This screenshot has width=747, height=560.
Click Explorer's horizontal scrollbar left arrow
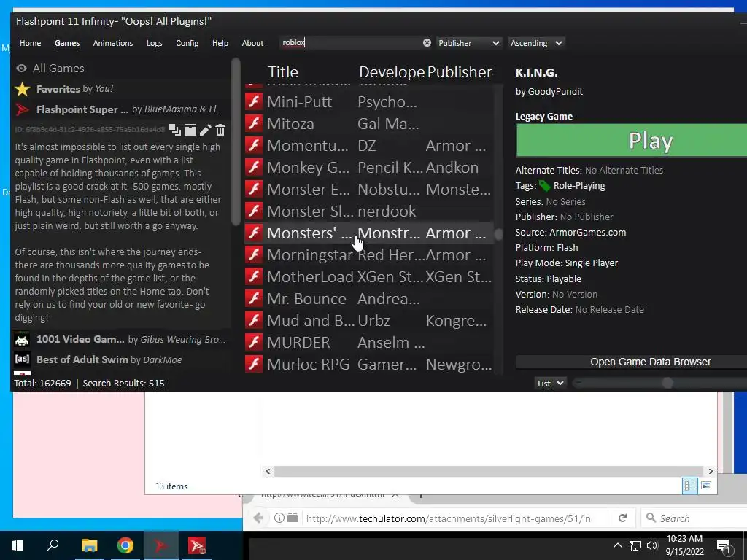click(268, 472)
